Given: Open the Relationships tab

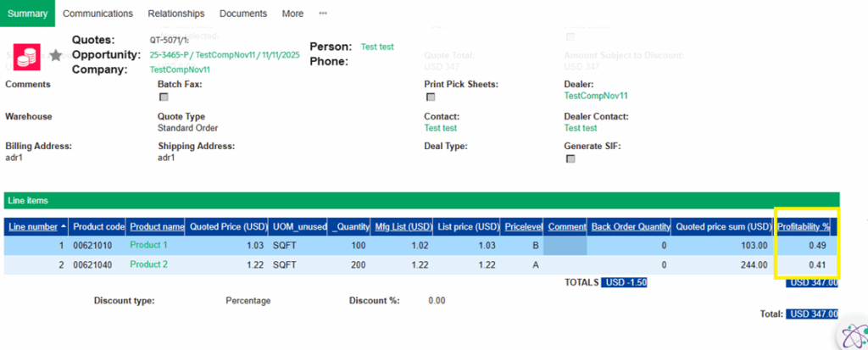Looking at the screenshot, I should tap(175, 14).
